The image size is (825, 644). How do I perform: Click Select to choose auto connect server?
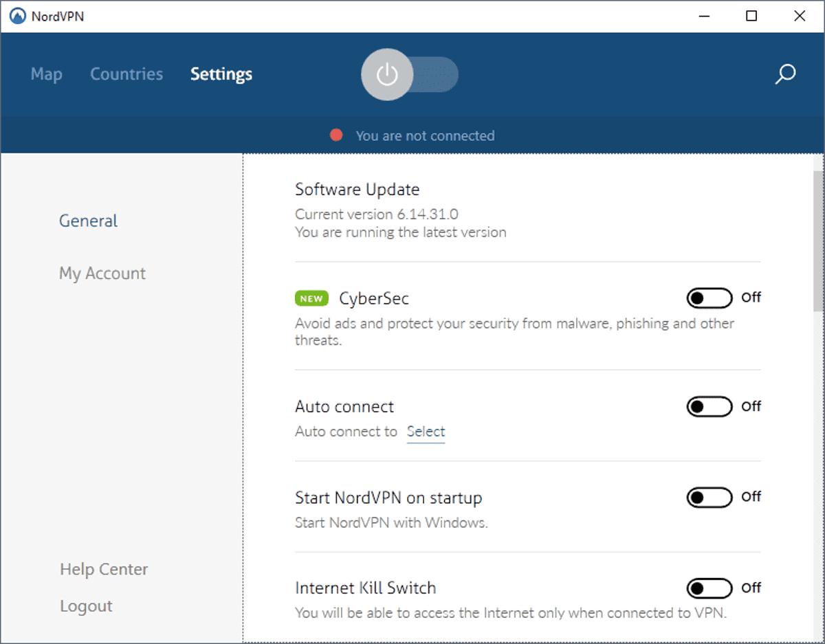[426, 432]
